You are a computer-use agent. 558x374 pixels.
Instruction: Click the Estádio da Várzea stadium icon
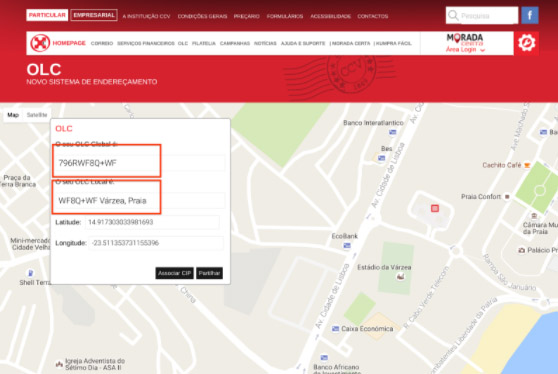coord(400,276)
